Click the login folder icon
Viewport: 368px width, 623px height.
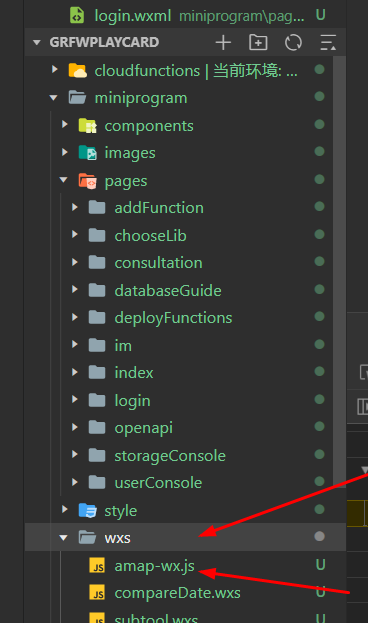tap(97, 400)
